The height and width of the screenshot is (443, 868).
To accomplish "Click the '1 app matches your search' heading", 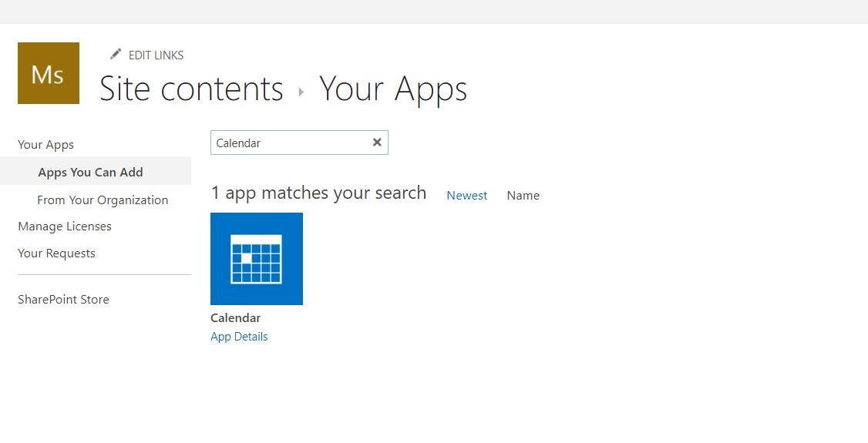I will click(x=319, y=193).
